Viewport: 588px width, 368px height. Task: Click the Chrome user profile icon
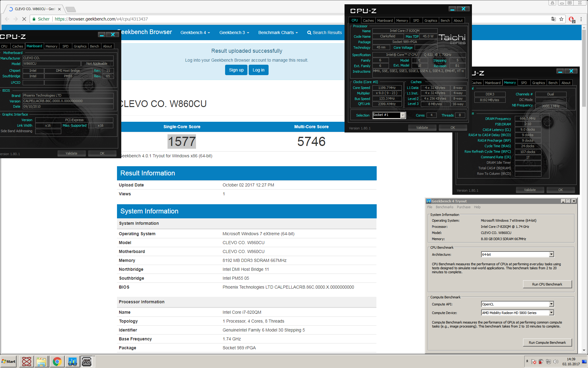(x=552, y=3)
